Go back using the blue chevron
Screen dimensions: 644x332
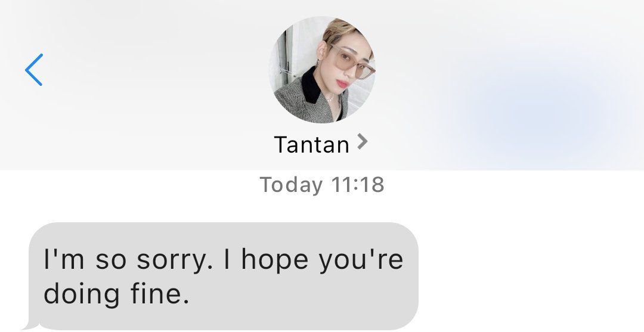pos(33,70)
